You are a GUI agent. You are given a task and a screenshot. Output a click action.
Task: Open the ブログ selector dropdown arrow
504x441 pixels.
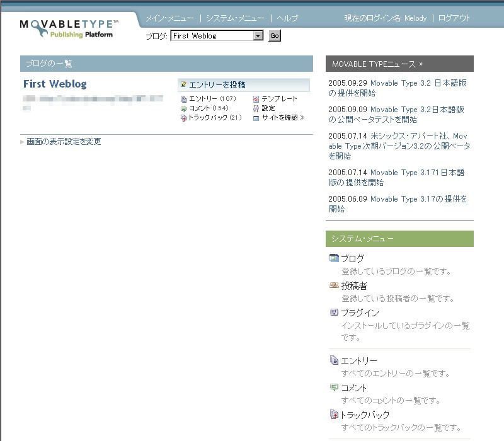(x=258, y=36)
